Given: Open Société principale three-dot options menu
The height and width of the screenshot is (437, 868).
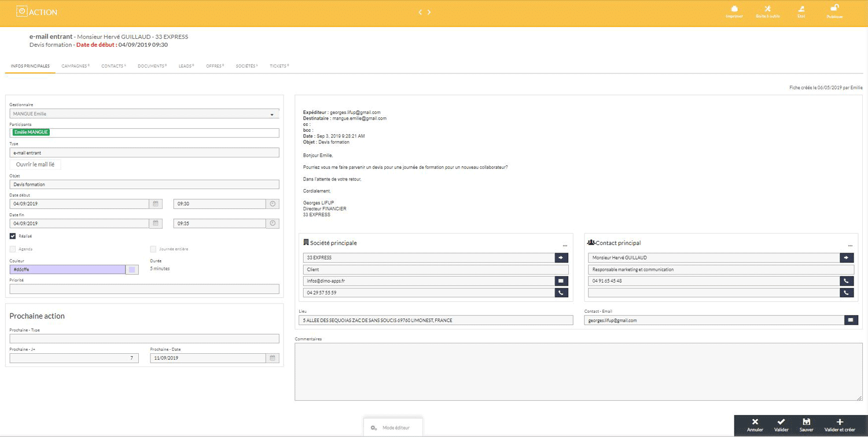Looking at the screenshot, I should (565, 246).
